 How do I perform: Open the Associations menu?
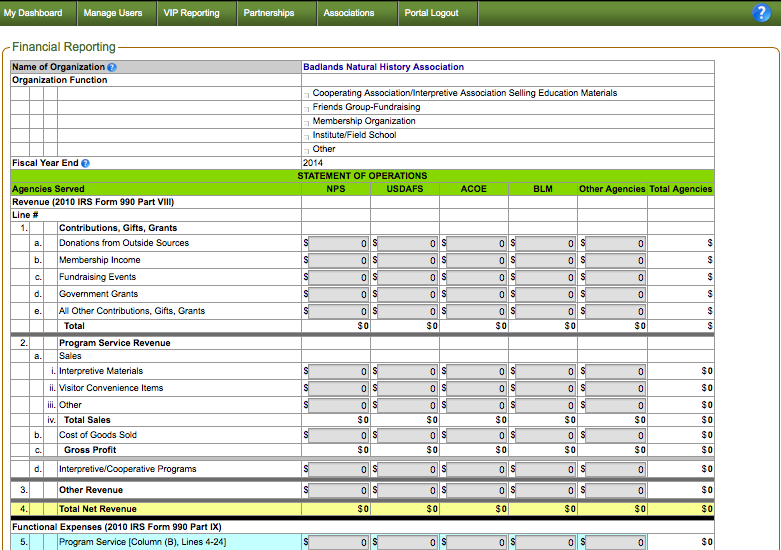[x=348, y=13]
